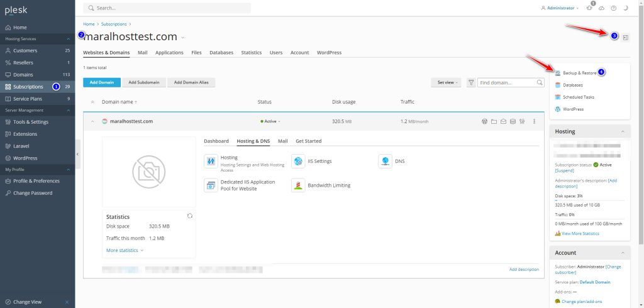Collapse all rows using the header chevron
This screenshot has height=308, width=644.
[92, 102]
